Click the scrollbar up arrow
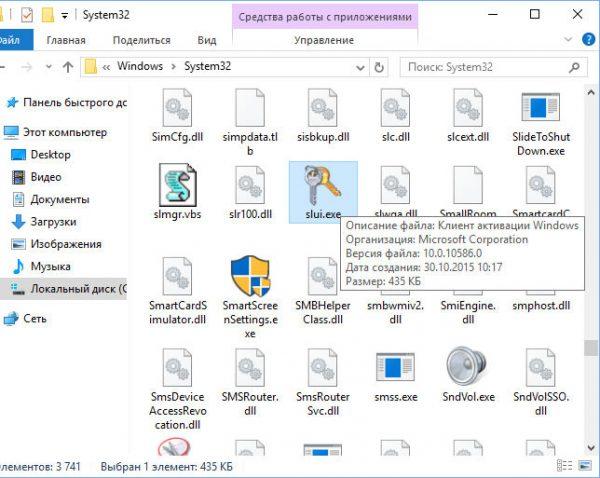 coord(590,93)
